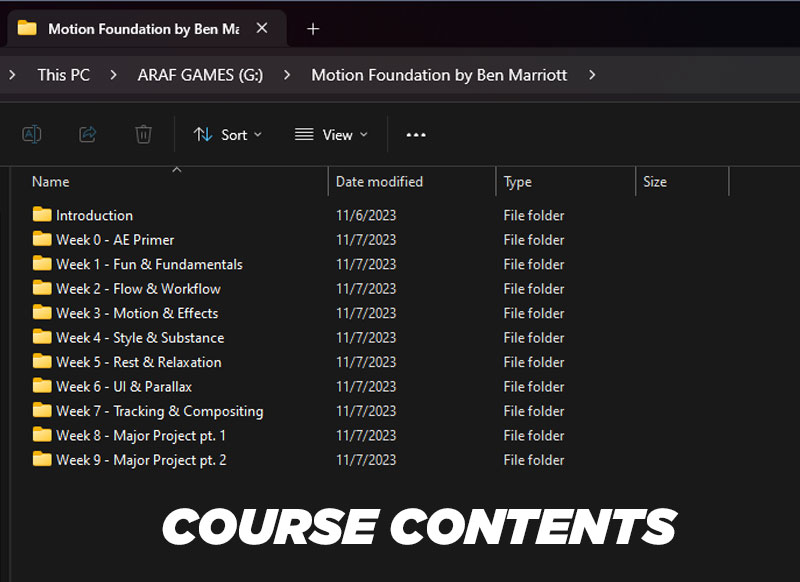The image size is (800, 582).
Task: Open a new tab with the plus icon
Action: tap(312, 29)
